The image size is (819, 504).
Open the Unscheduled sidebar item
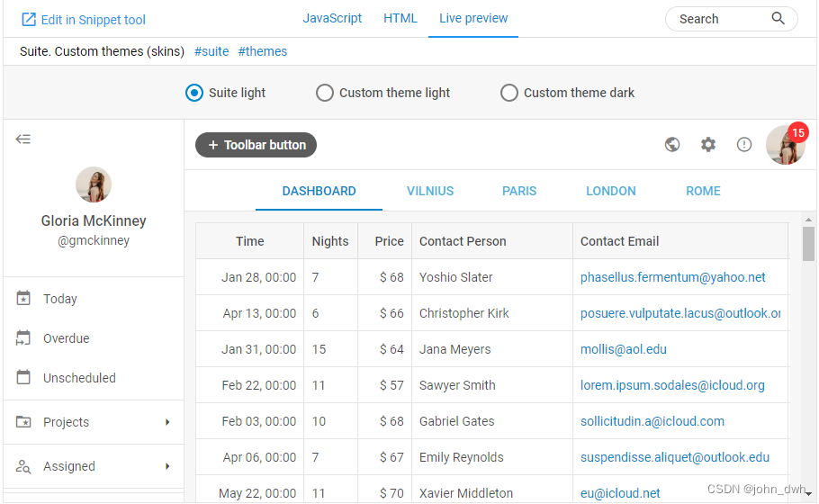coord(94,378)
